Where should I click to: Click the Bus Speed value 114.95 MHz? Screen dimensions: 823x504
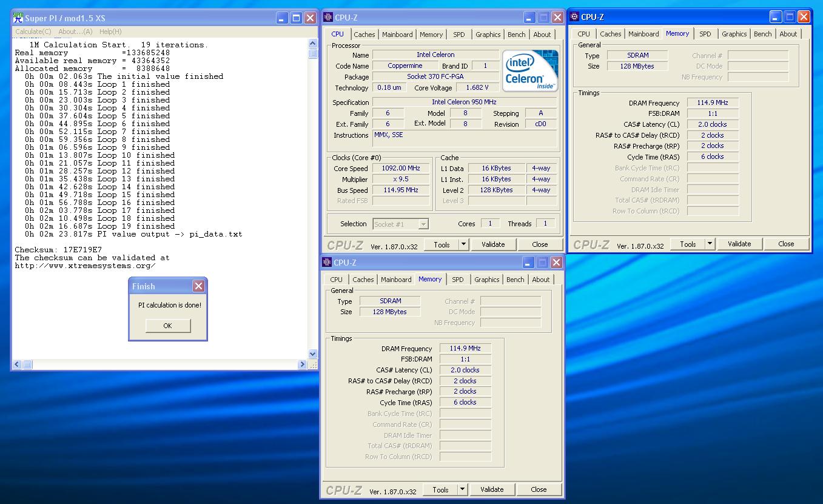point(401,190)
